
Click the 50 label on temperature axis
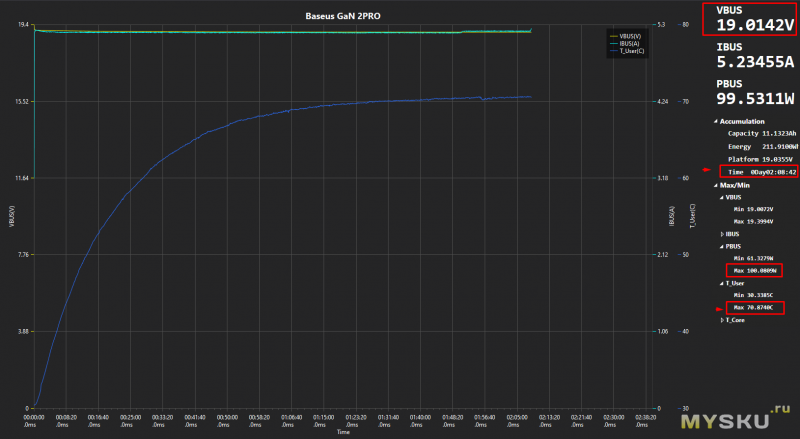685,255
